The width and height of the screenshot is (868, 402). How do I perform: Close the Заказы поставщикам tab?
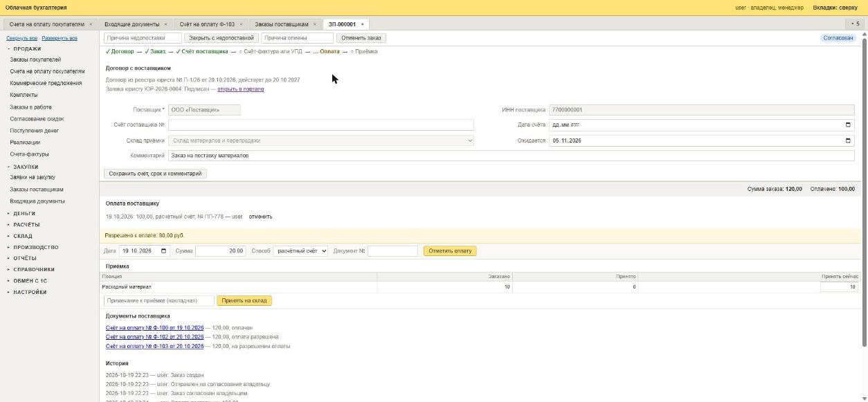tap(315, 24)
